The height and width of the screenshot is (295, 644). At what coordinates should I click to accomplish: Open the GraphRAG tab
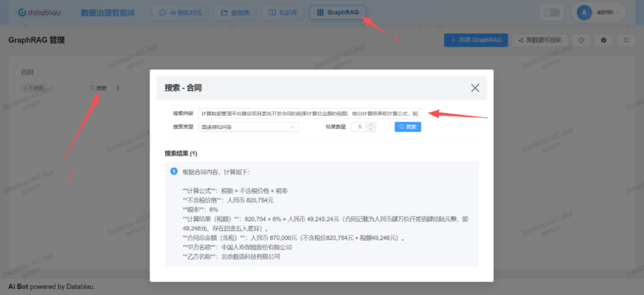[x=338, y=12]
